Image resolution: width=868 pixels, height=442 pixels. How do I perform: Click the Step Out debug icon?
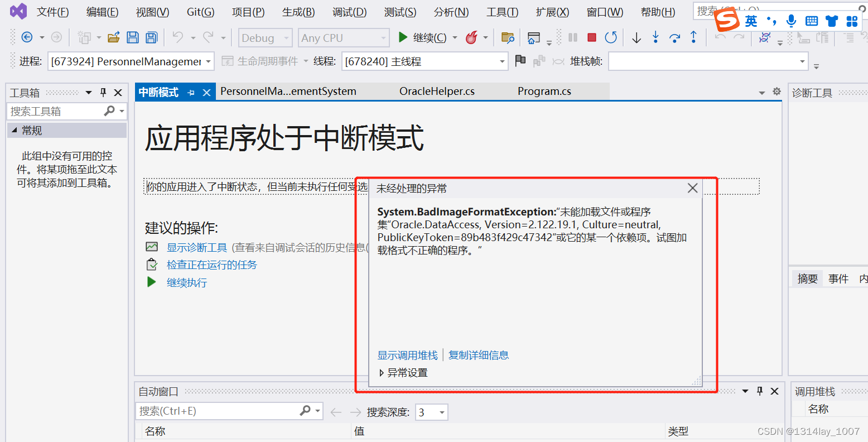pyautogui.click(x=692, y=37)
